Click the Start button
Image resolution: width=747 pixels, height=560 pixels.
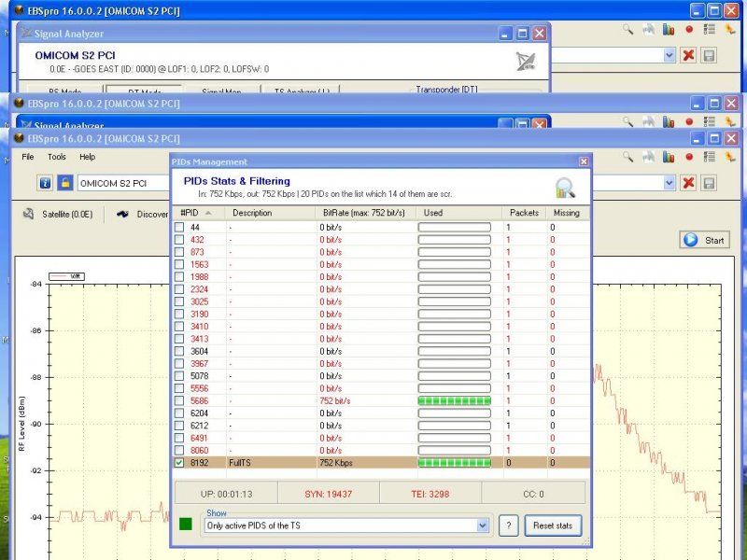(704, 240)
